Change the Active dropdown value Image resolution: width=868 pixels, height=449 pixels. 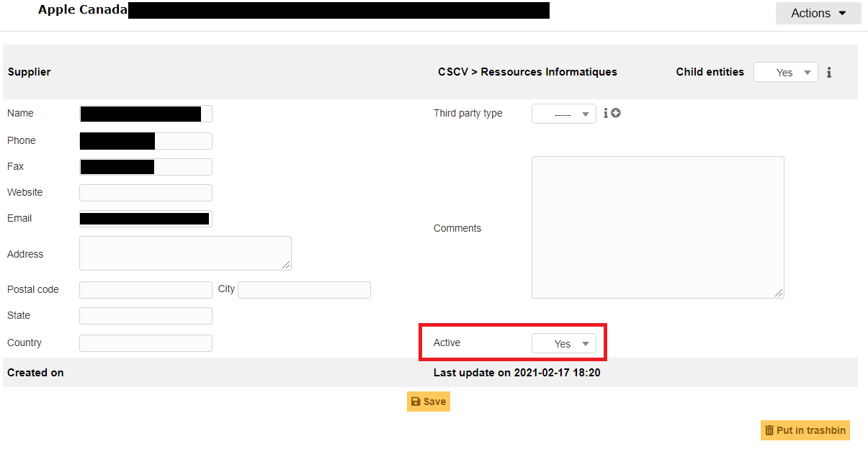[x=564, y=343]
